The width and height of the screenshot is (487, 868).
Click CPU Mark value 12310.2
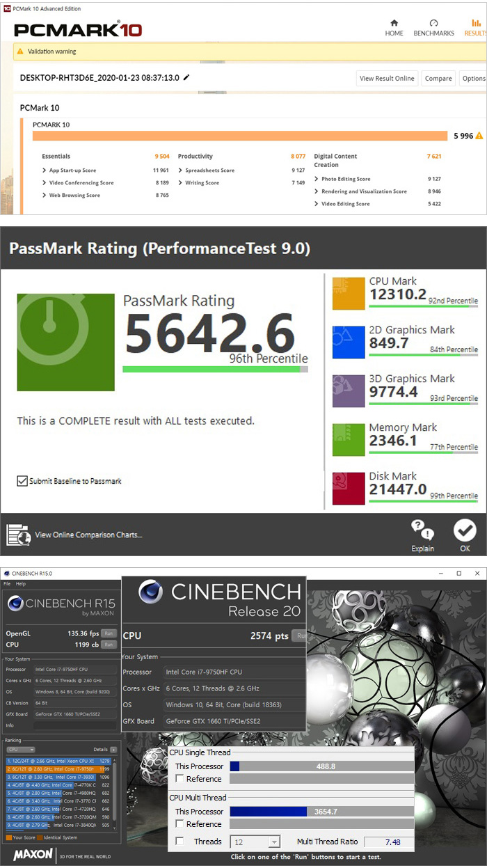coord(397,294)
